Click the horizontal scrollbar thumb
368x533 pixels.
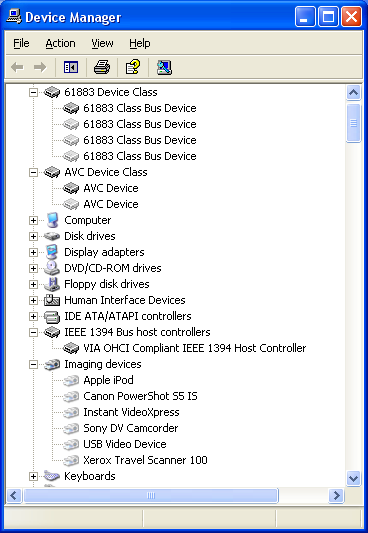click(x=151, y=496)
